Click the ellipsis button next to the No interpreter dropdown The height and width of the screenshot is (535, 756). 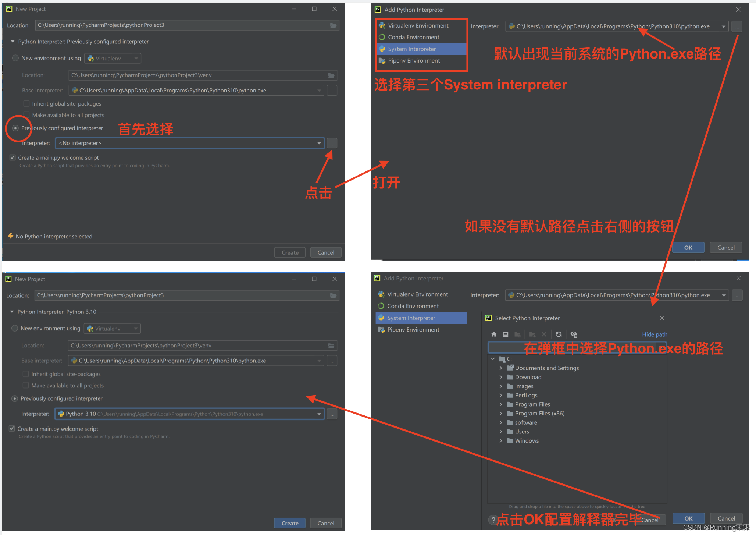tap(332, 144)
